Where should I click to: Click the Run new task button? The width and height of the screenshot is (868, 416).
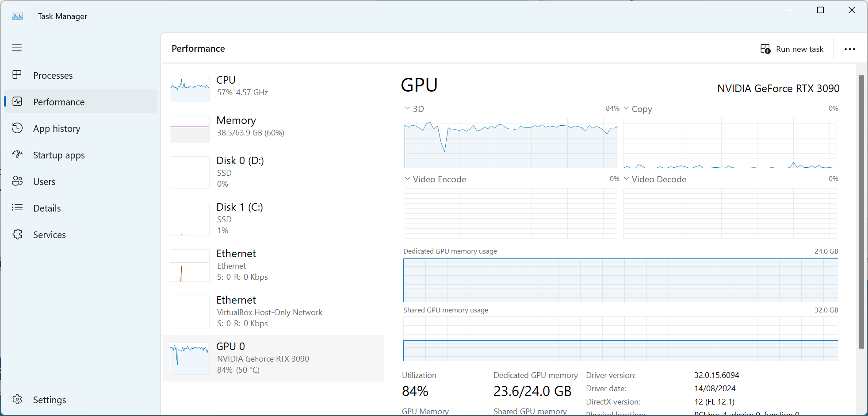pyautogui.click(x=792, y=49)
